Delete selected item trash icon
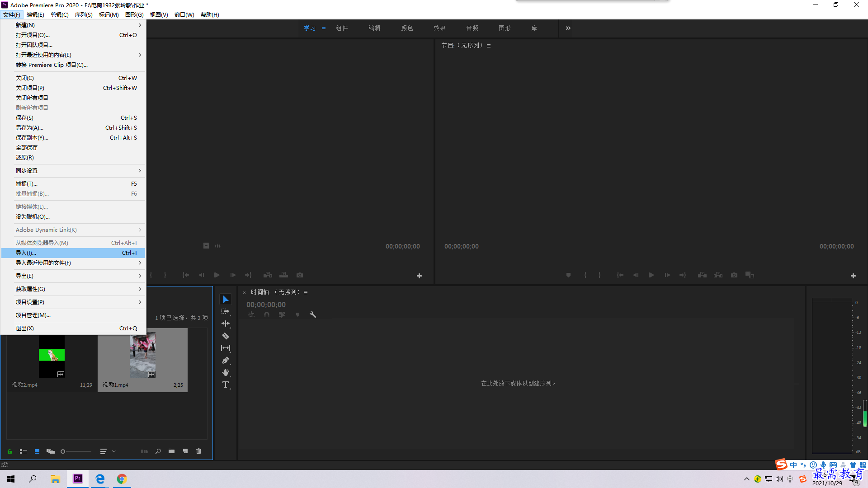 coord(199,451)
